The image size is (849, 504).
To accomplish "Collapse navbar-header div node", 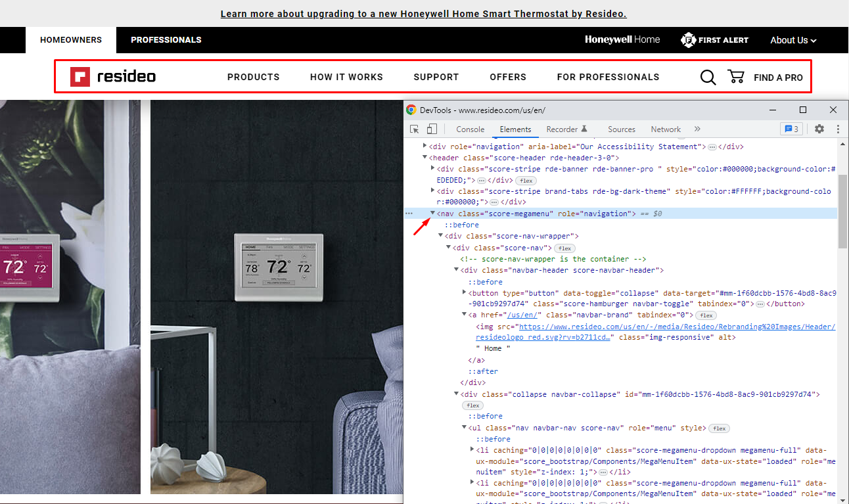I will 456,270.
